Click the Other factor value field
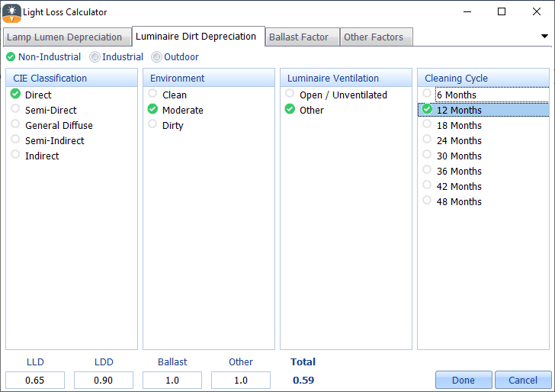 (241, 381)
